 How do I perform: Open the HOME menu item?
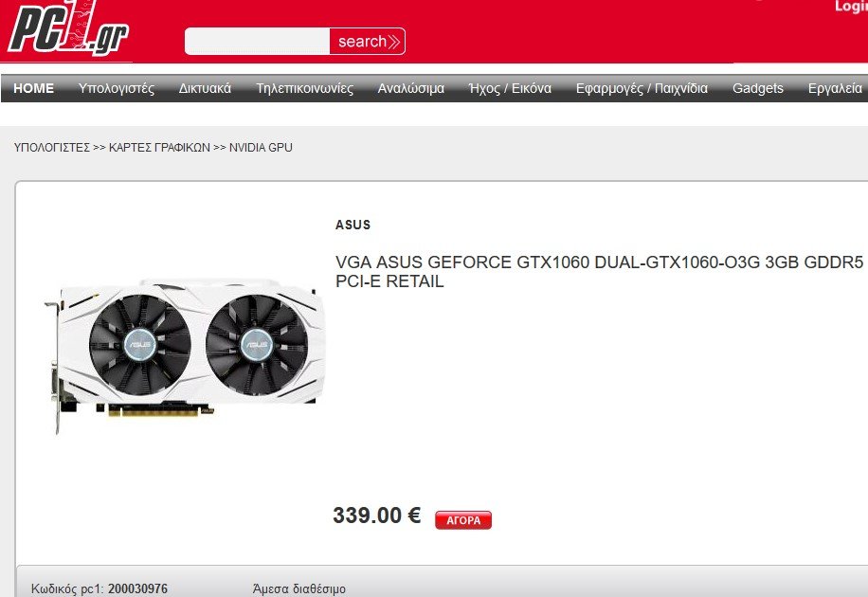pos(33,89)
